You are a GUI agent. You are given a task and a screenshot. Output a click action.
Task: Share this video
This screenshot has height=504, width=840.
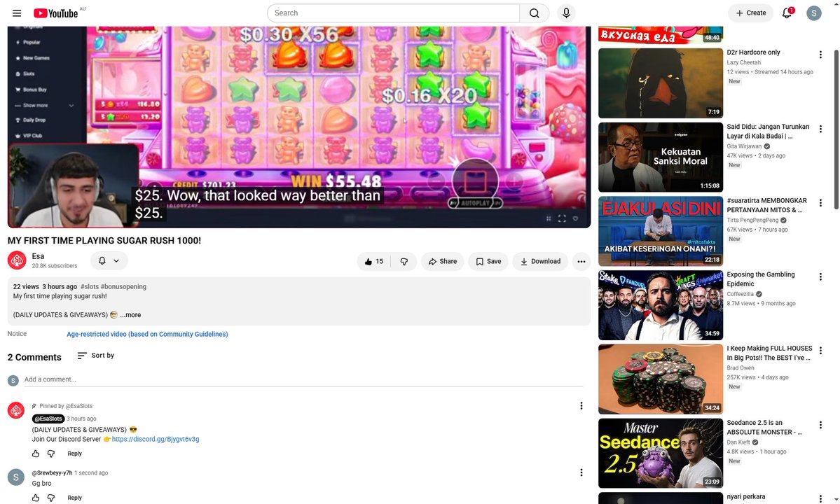tap(443, 262)
